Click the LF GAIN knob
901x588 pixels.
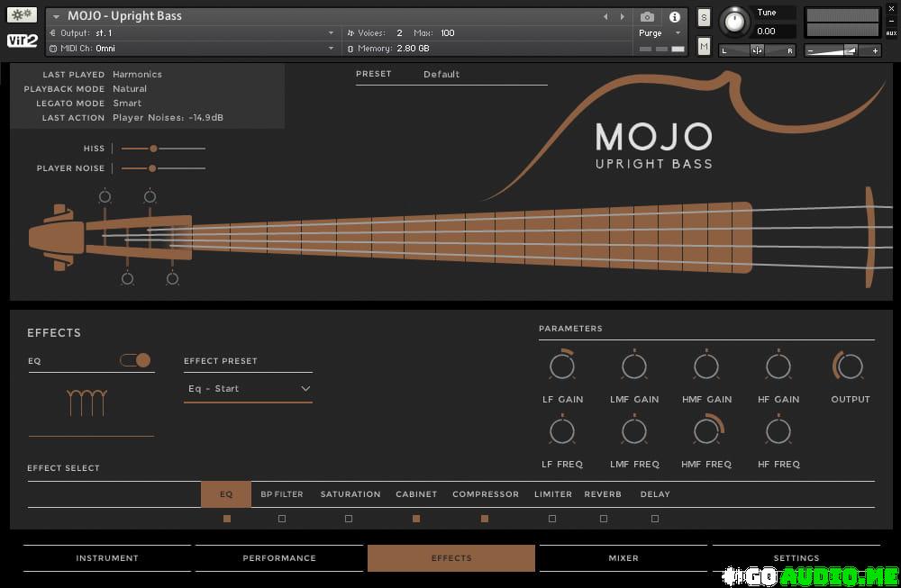[562, 366]
